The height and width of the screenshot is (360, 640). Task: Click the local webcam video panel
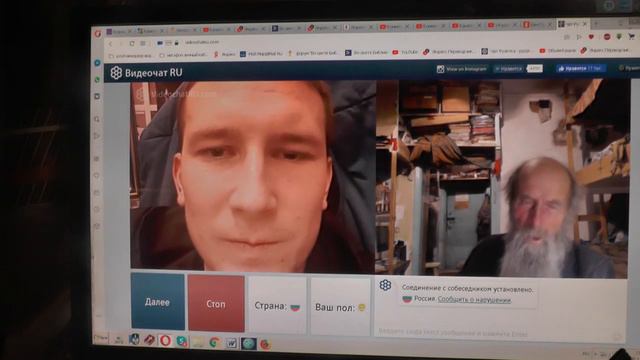[x=253, y=176]
